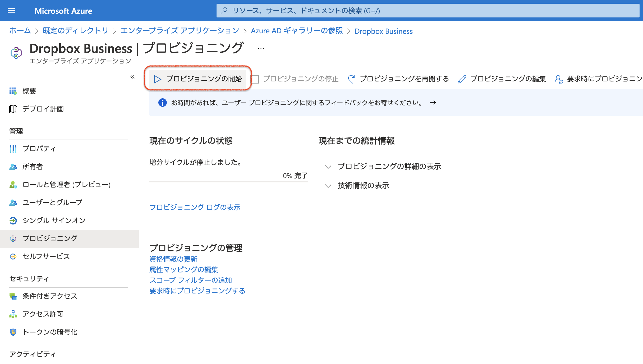
Task: Click the 0% 完了 progress bar
Action: tap(229, 182)
